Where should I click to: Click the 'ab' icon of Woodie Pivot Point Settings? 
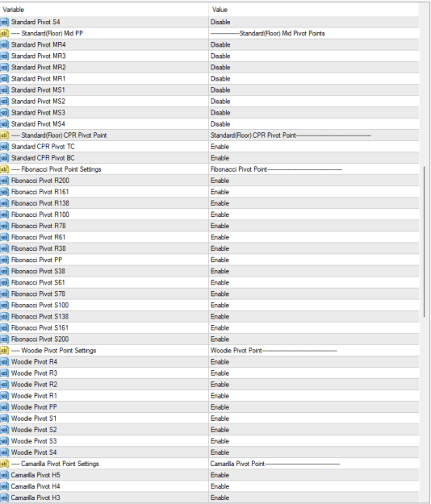[x=5, y=350]
